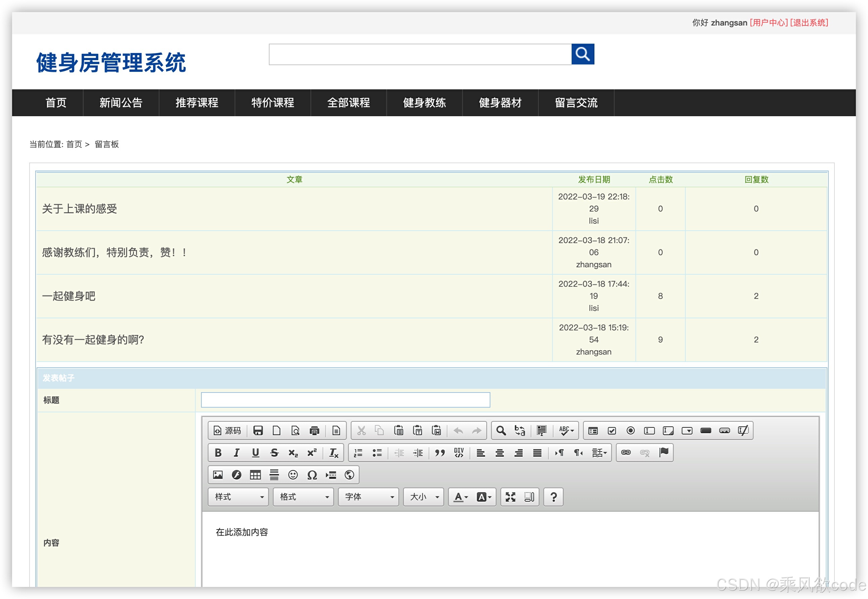Screen dimensions: 868x599
Task: Open post titled 一起健身吧
Action: pyautogui.click(x=69, y=296)
